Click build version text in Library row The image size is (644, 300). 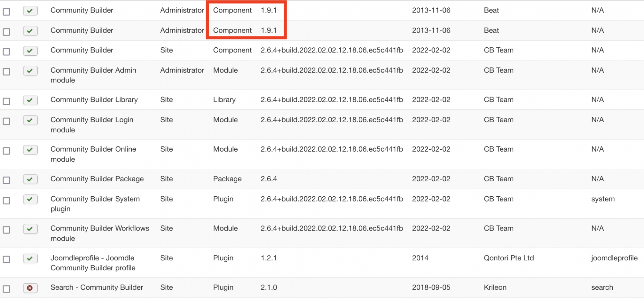(x=332, y=100)
